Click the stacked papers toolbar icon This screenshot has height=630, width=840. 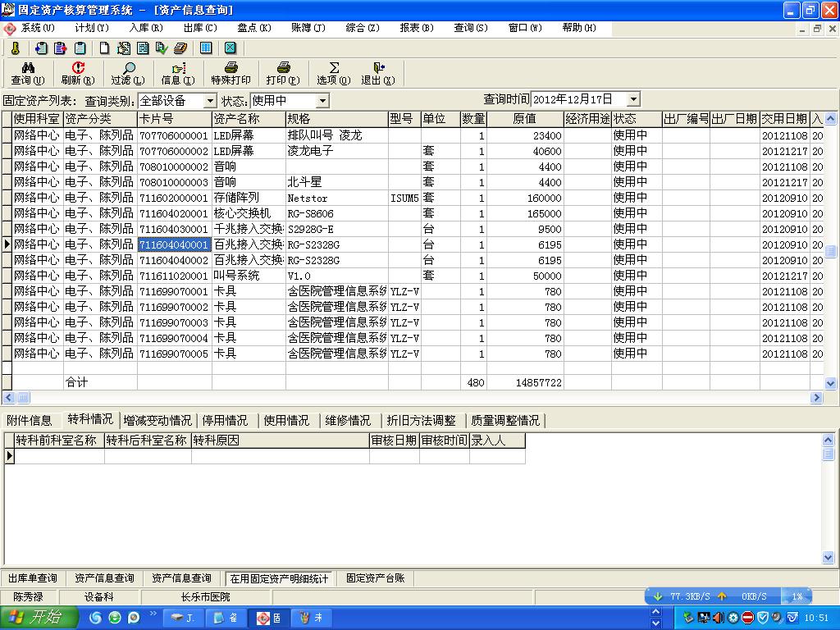click(180, 48)
